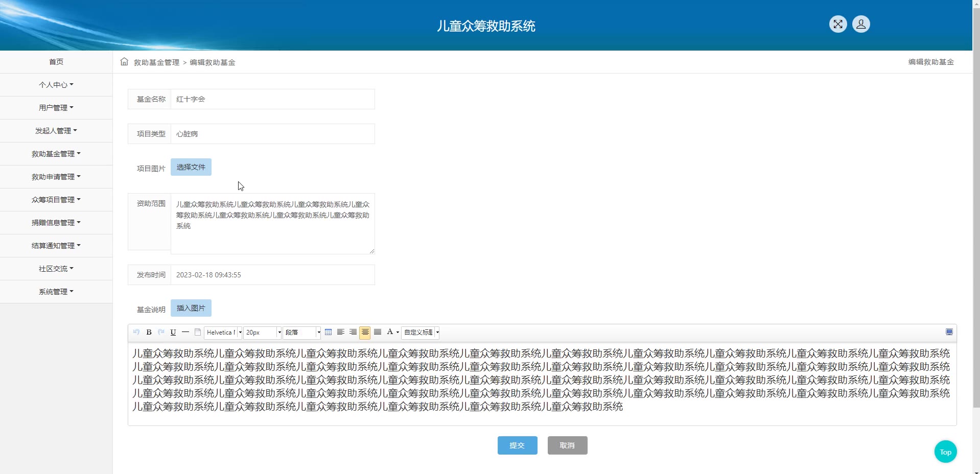
Task: Click the 项目图片 label
Action: pyautogui.click(x=151, y=169)
